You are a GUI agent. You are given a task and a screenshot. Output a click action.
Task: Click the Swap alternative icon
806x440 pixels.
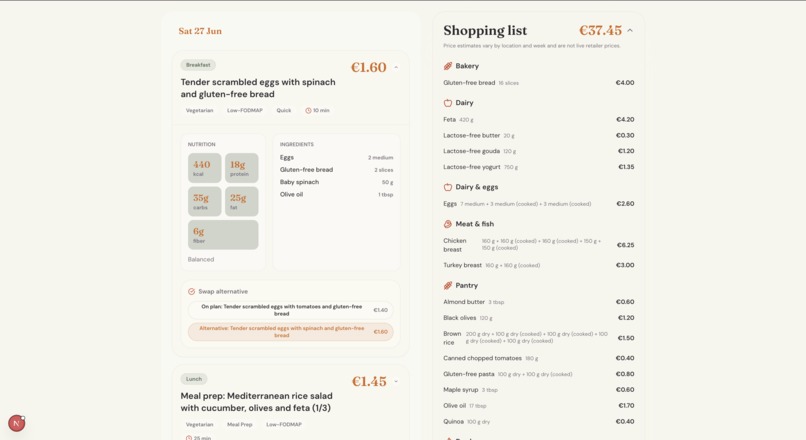tap(192, 291)
